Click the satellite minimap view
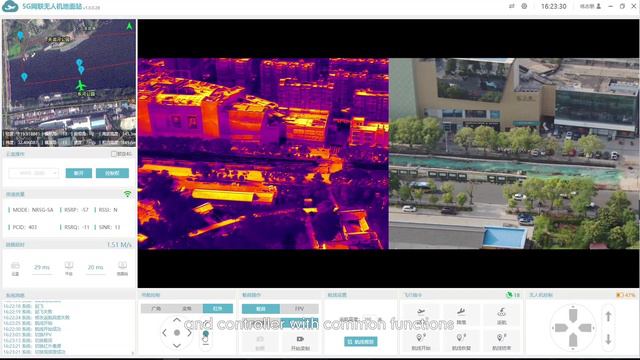 (x=69, y=83)
